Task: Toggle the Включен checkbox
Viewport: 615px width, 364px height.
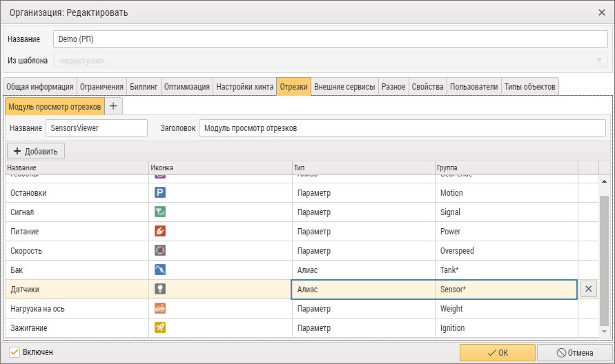Action: (14, 352)
